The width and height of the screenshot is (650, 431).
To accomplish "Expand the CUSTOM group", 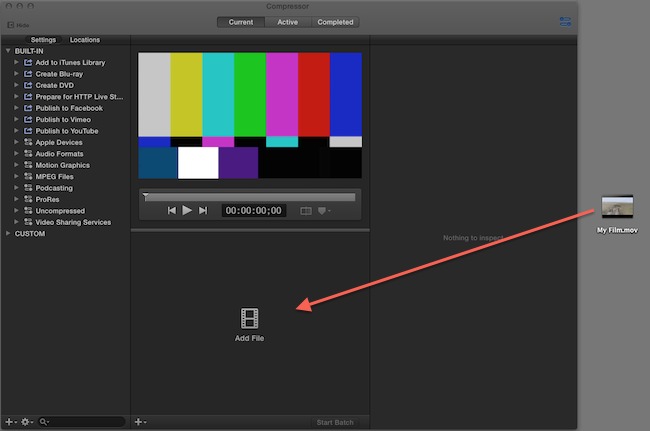I will click(x=8, y=234).
